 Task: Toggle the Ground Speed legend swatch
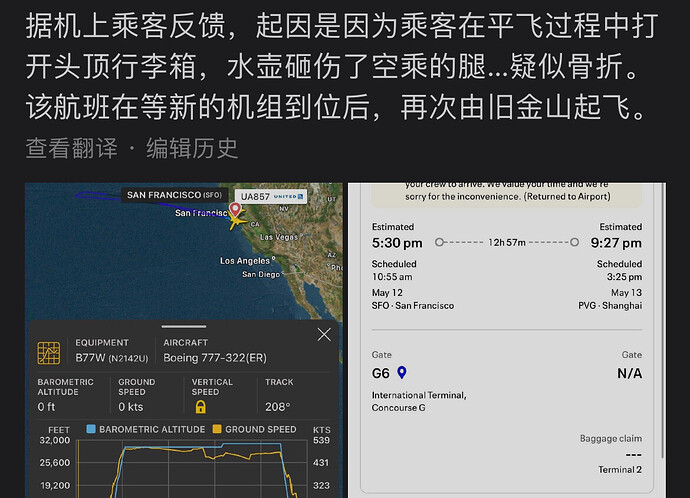tap(217, 429)
